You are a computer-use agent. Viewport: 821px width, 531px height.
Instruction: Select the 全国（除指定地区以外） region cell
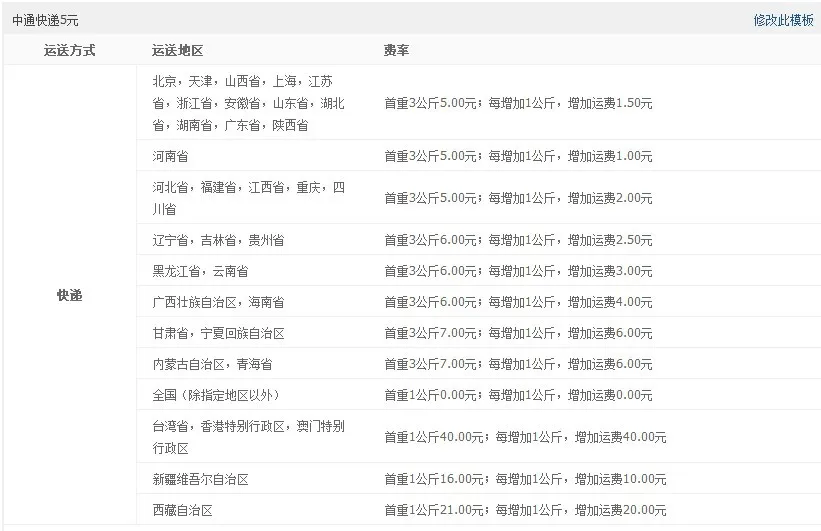[216, 395]
